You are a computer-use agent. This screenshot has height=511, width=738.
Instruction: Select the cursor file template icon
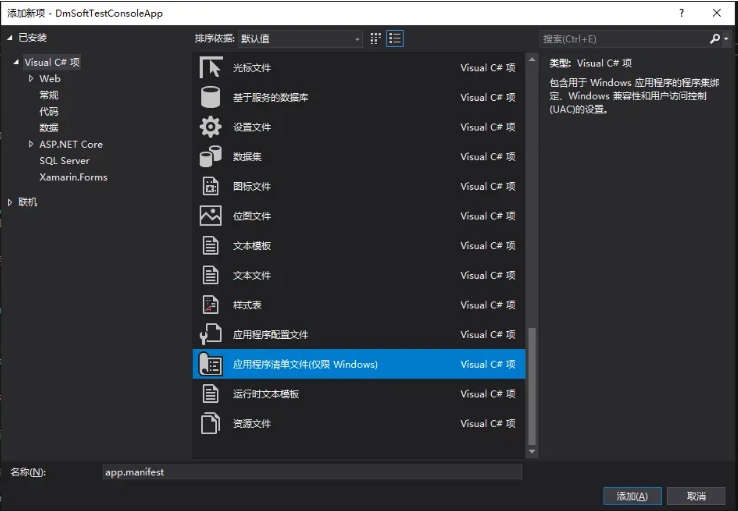[x=210, y=68]
